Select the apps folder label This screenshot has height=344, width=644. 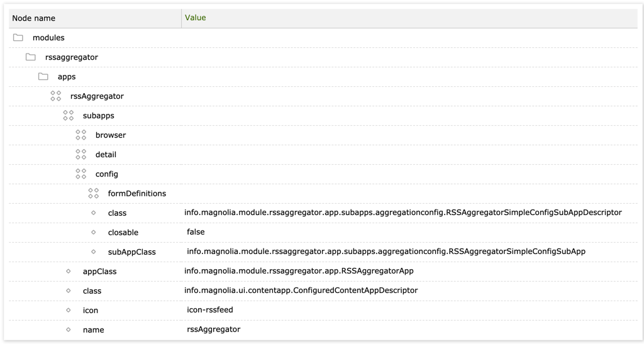coord(67,77)
